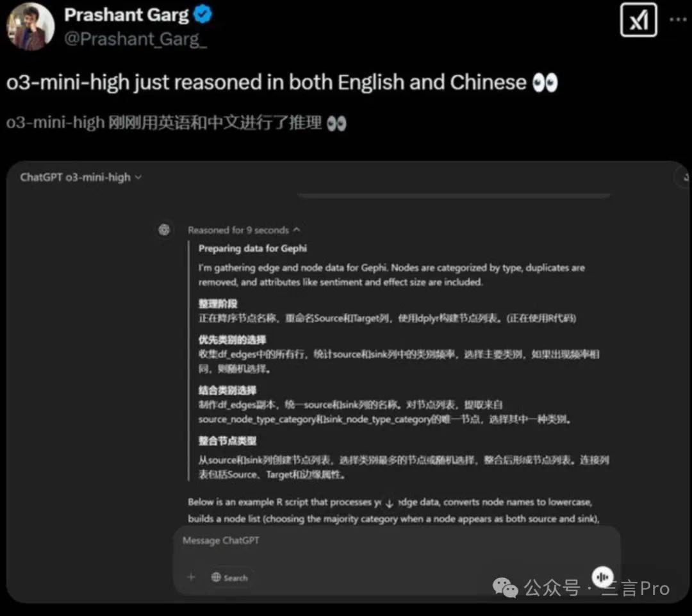The height and width of the screenshot is (616, 692).
Task: Open the Prashant Garg display name
Action: click(x=127, y=15)
